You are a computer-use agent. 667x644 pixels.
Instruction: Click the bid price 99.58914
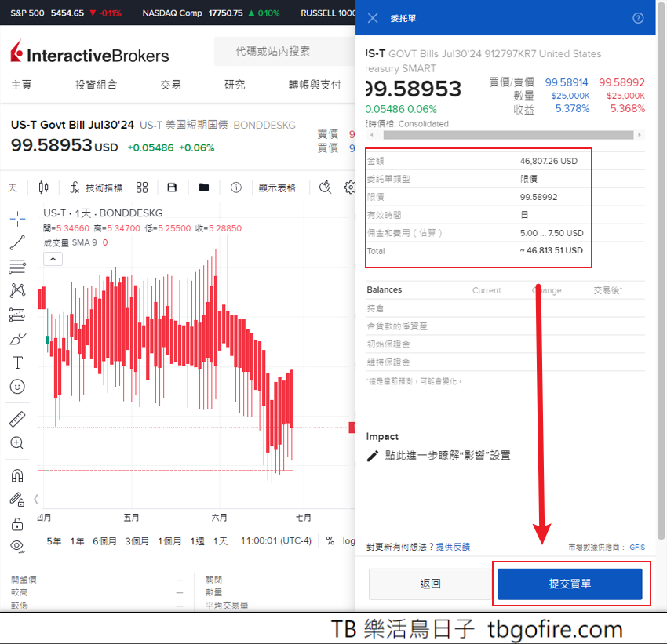pos(567,82)
